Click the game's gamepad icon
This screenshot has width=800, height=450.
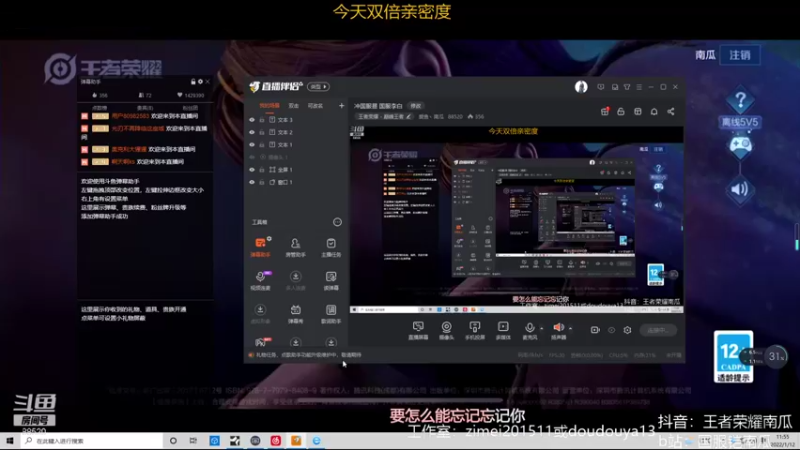pos(740,146)
